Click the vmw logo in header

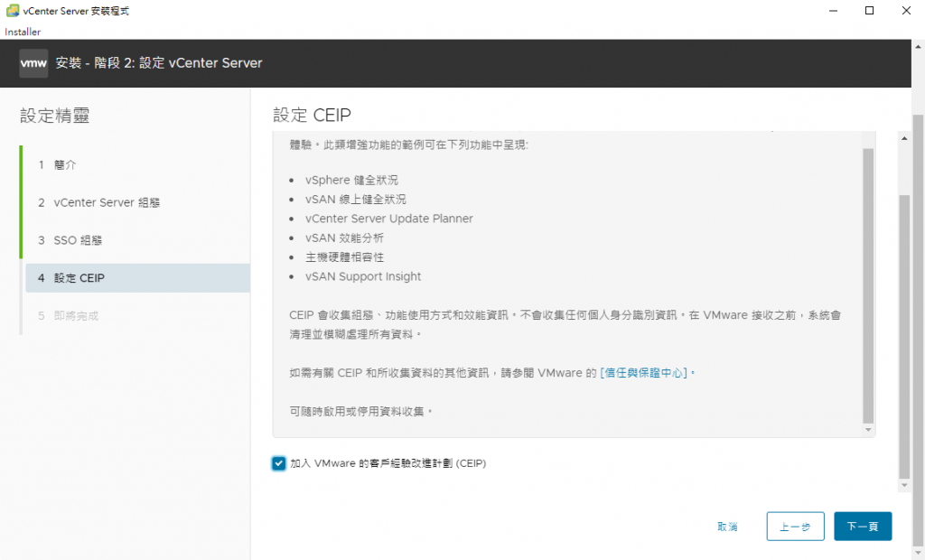(x=33, y=63)
